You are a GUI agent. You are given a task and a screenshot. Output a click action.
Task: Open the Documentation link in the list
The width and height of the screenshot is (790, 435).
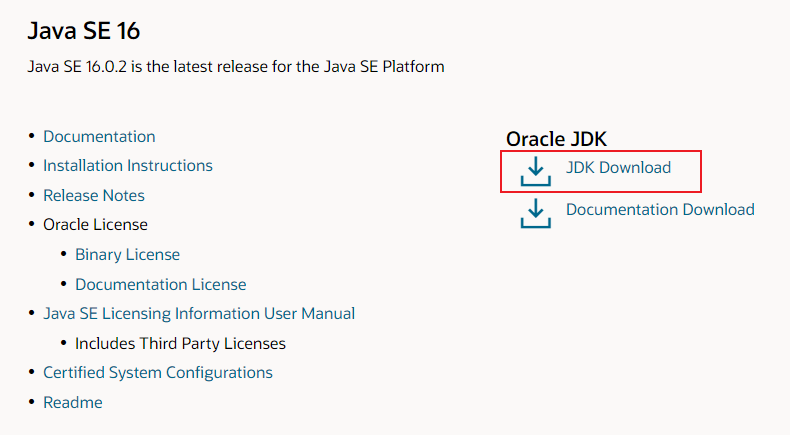click(x=99, y=136)
